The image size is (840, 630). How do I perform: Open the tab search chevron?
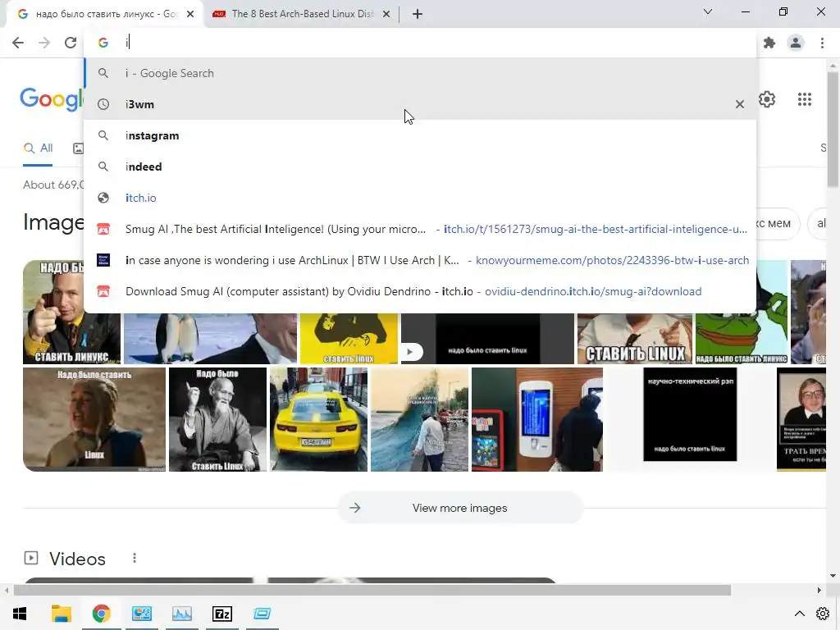pos(708,11)
